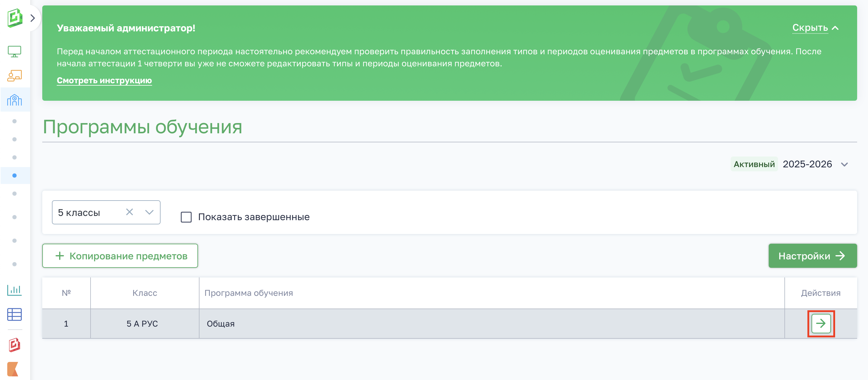The height and width of the screenshot is (380, 868).
Task: Open the table grid sidebar icon
Action: [14, 314]
